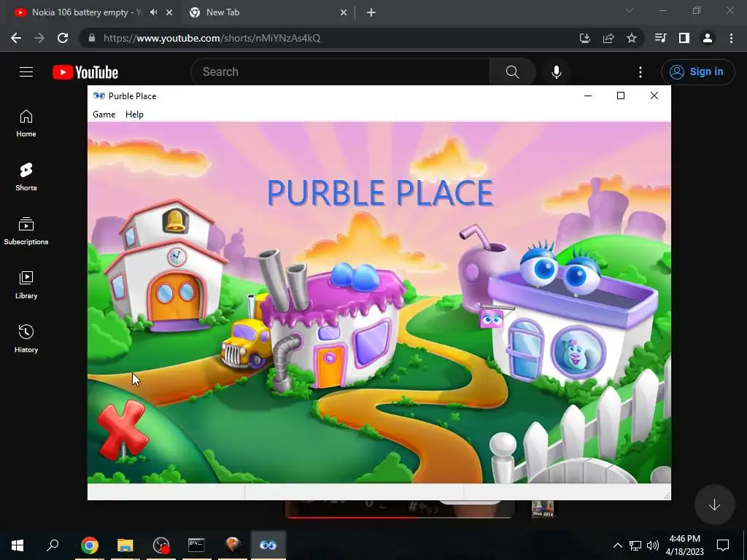
Task: Click the YouTube Sign in button
Action: [x=697, y=72]
